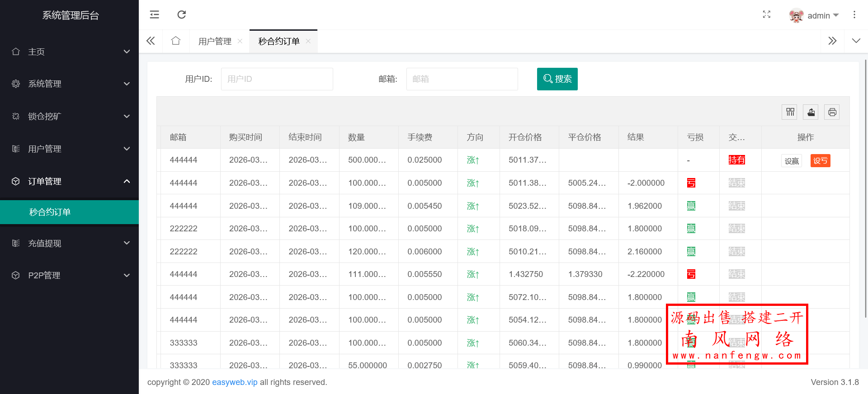Click the print table icon
Screen dimensions: 868x394
(x=832, y=112)
